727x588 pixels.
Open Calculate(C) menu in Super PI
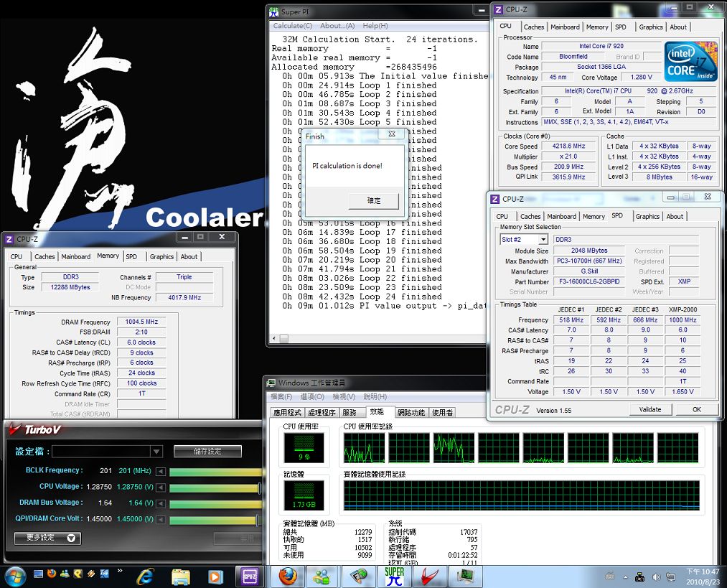[293, 26]
